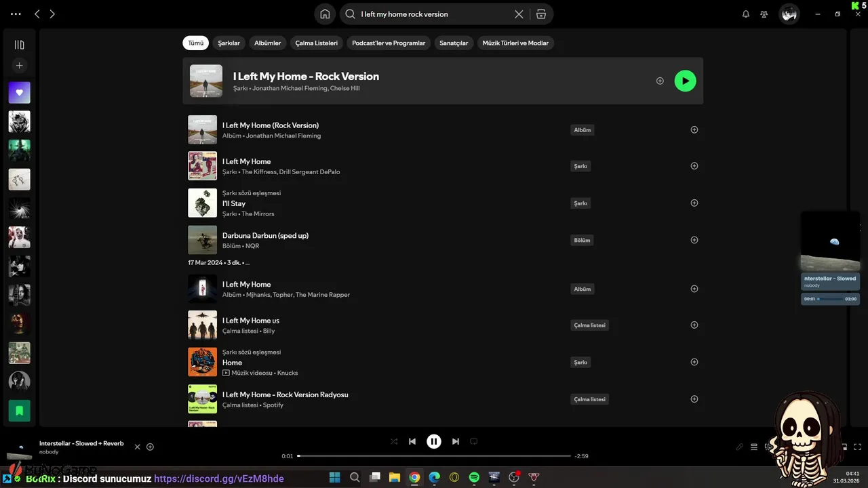Open the profile avatar menu
Screen dimensions: 868x488
coord(789,14)
